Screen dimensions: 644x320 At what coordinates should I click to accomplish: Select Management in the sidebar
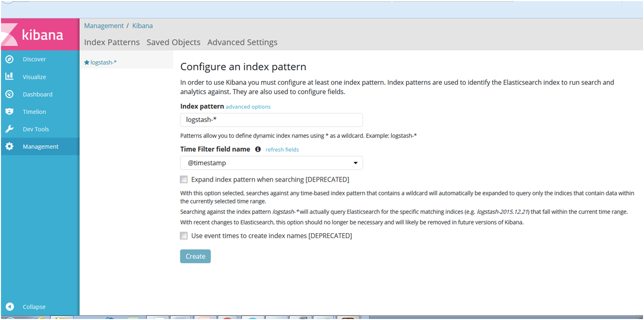tap(40, 146)
